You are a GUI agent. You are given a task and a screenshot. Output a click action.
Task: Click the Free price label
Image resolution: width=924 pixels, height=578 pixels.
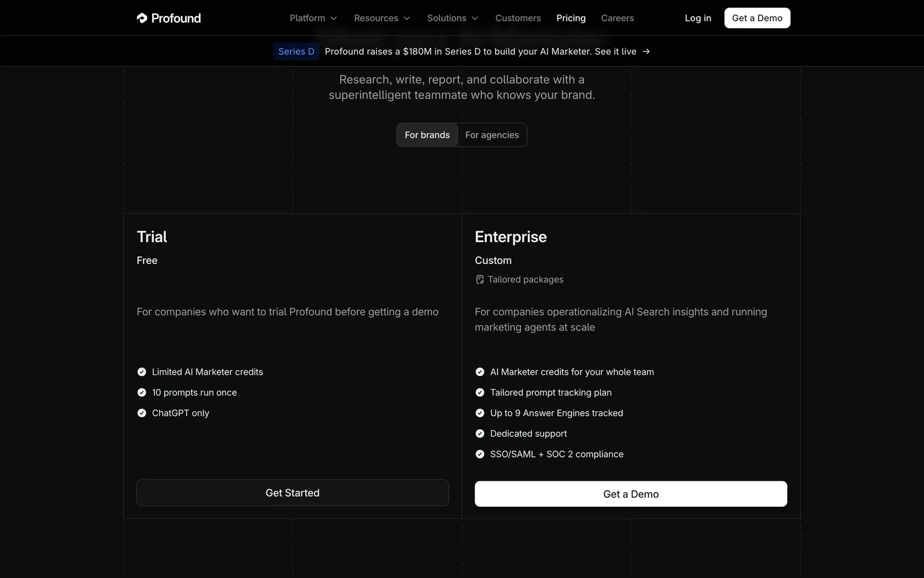coord(147,260)
